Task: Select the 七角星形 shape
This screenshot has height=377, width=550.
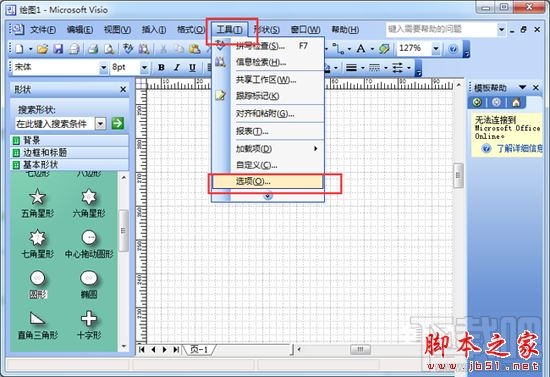Action: [38, 244]
